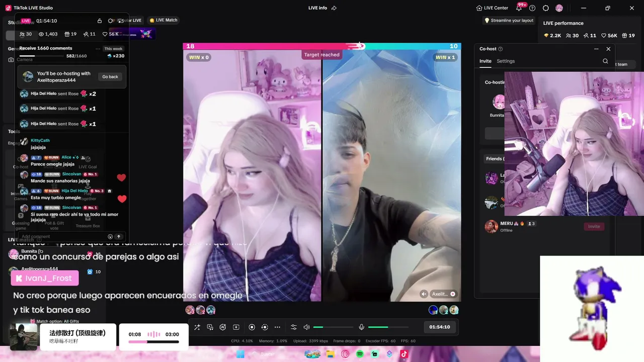Click the MERU friend avatar
Image resolution: width=644 pixels, height=362 pixels.
pyautogui.click(x=492, y=226)
